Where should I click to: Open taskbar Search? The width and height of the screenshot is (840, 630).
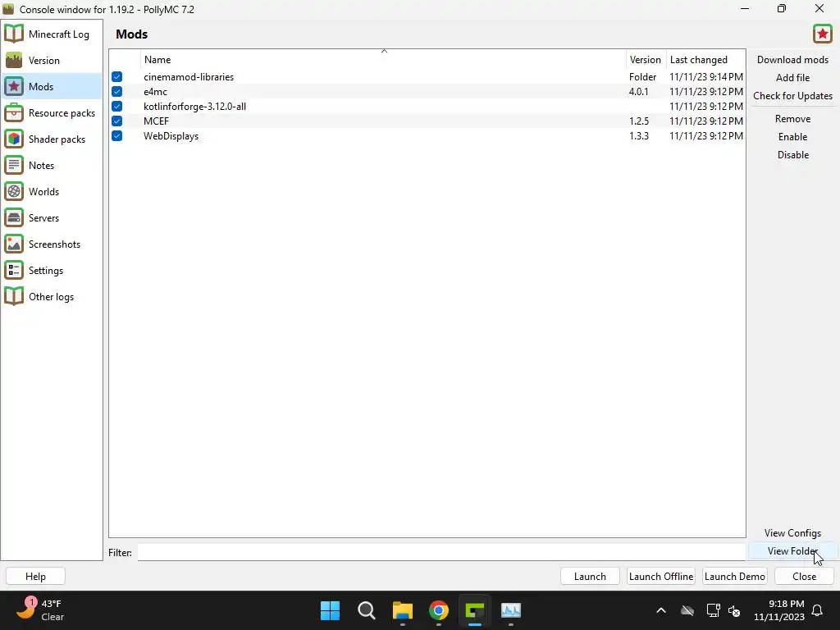(x=367, y=610)
